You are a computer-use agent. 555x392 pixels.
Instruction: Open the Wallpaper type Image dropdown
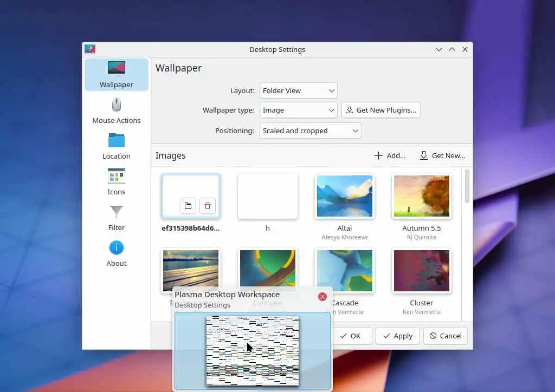(x=299, y=110)
